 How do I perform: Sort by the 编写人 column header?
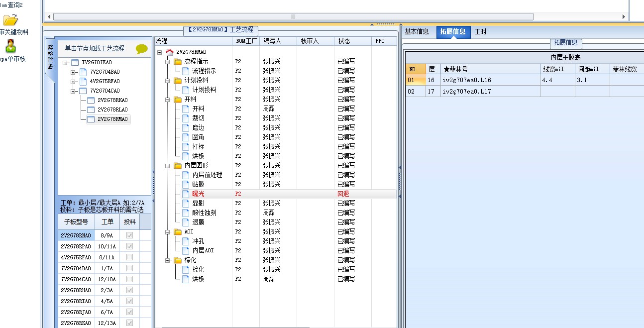pos(278,41)
